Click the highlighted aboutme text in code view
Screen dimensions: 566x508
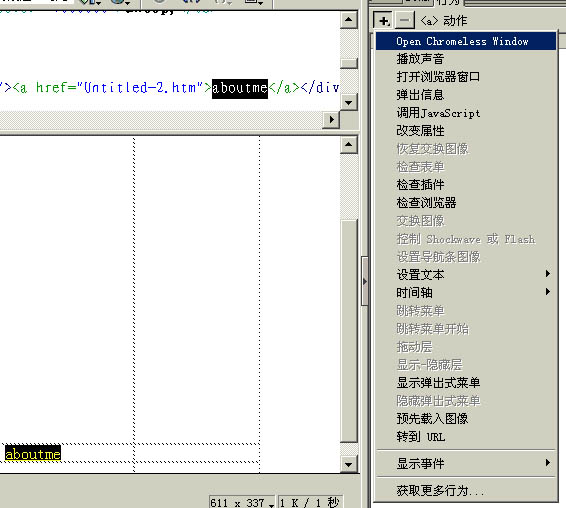tap(240, 88)
